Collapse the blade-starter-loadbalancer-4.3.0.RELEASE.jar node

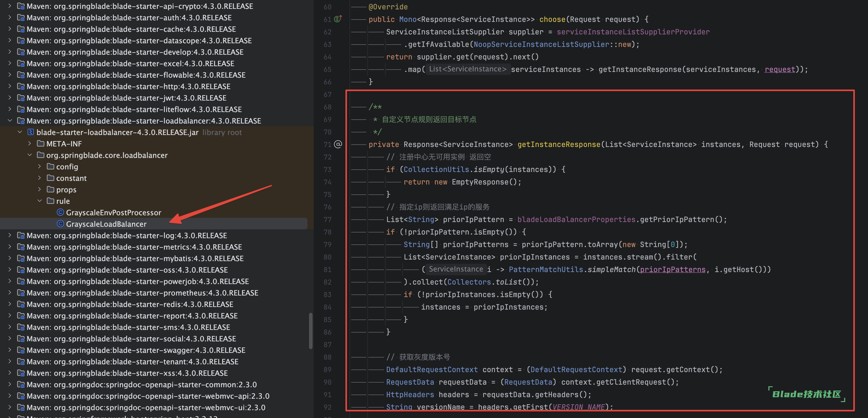(20, 132)
